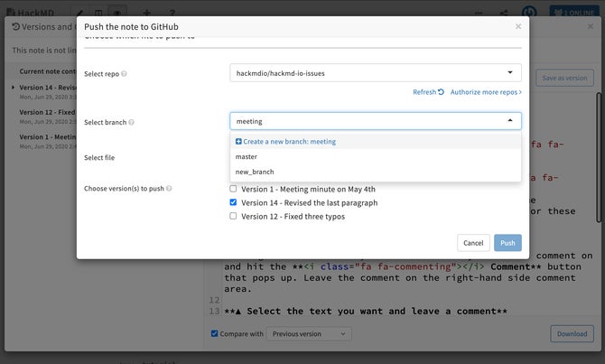Close the Push the note to GitHub dialog
This screenshot has height=364, width=605.
pyautogui.click(x=518, y=26)
